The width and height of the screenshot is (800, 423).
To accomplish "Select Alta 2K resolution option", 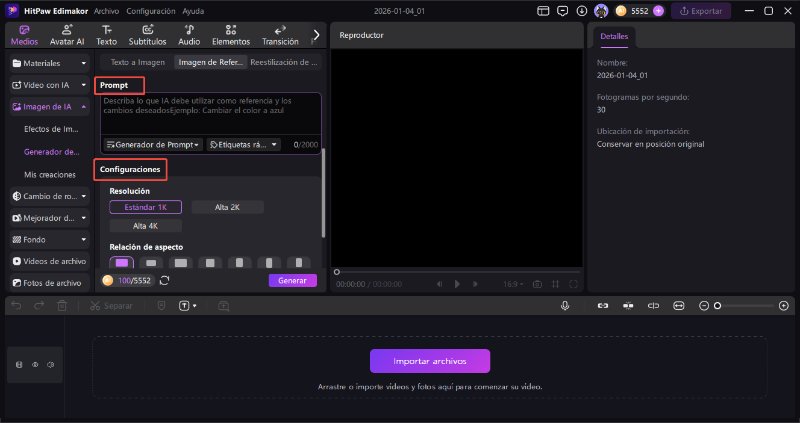I will pos(226,207).
